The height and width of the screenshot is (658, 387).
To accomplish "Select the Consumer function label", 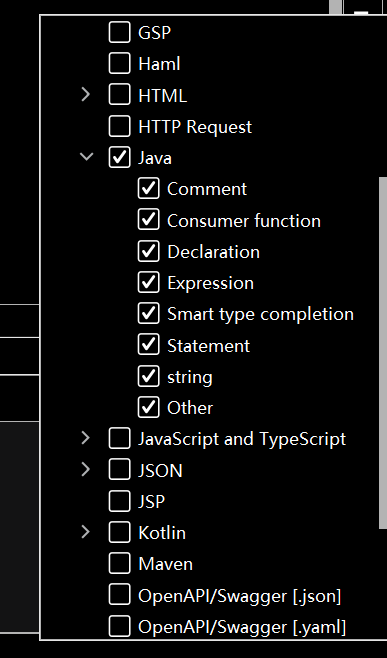I will point(244,220).
